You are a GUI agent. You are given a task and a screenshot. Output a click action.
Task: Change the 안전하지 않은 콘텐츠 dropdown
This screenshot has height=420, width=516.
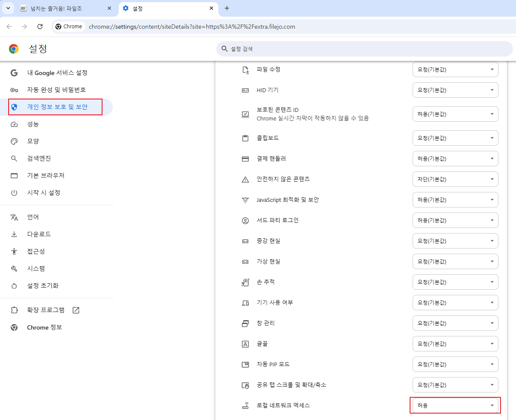coord(455,179)
